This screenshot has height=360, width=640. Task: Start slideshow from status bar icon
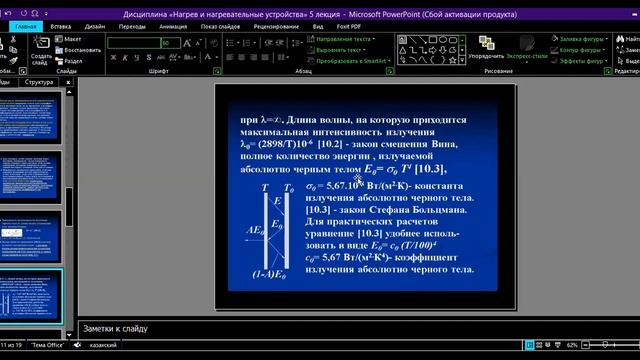tap(558, 345)
